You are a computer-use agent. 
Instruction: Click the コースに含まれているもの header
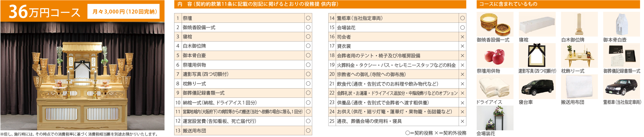click(558, 4)
